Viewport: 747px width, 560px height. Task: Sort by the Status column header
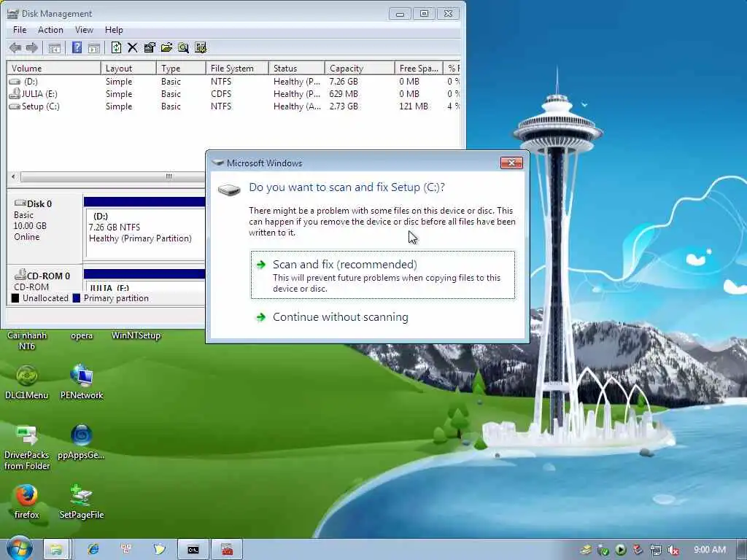pos(297,68)
